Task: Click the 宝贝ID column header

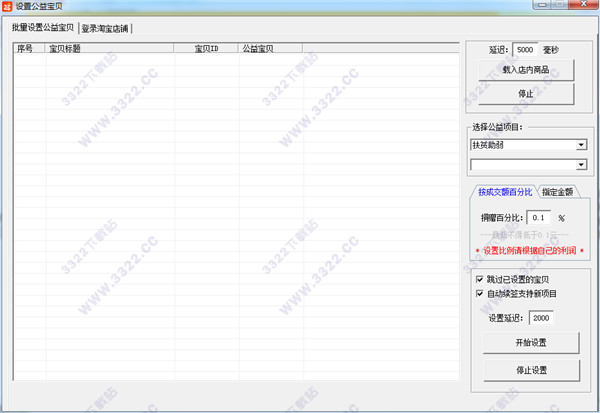Action: (206, 48)
